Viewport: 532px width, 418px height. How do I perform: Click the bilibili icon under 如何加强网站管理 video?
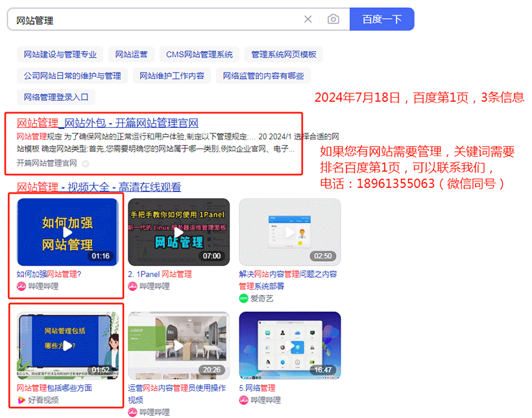(21, 286)
